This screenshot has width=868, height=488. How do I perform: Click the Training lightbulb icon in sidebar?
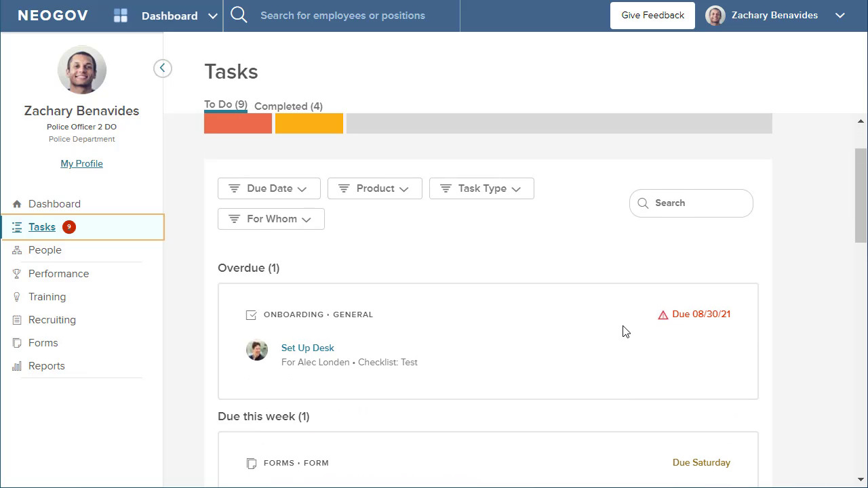tap(17, 297)
